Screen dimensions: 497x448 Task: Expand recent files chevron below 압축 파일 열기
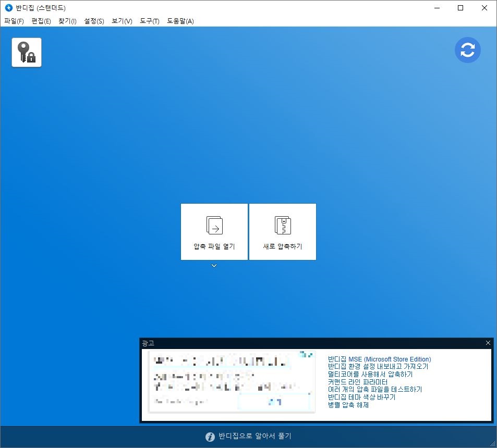214,266
